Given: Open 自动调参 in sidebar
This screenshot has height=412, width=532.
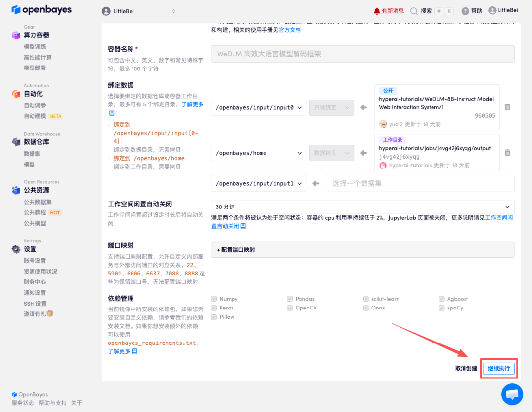Looking at the screenshot, I should [x=35, y=105].
